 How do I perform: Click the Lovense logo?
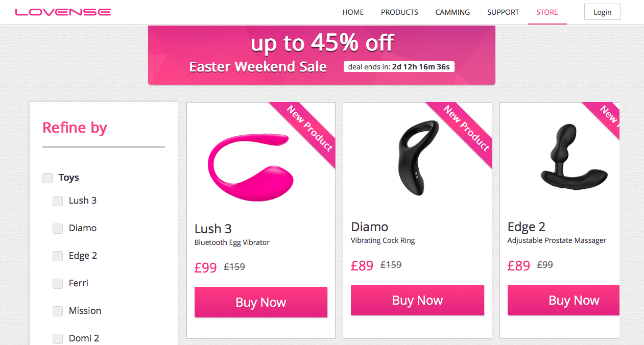(x=63, y=12)
